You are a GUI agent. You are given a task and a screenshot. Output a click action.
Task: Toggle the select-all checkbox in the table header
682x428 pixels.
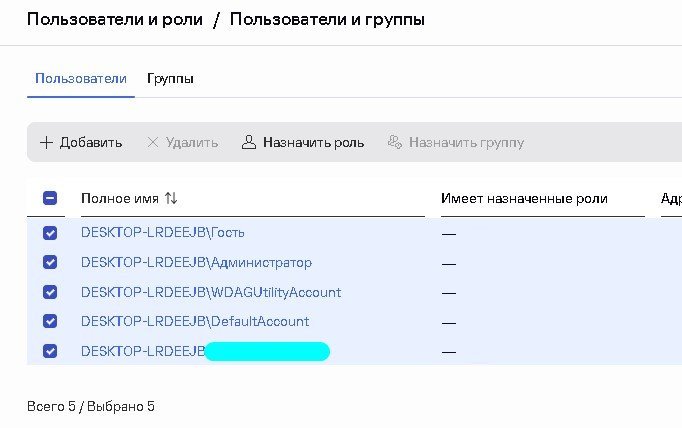coord(50,198)
